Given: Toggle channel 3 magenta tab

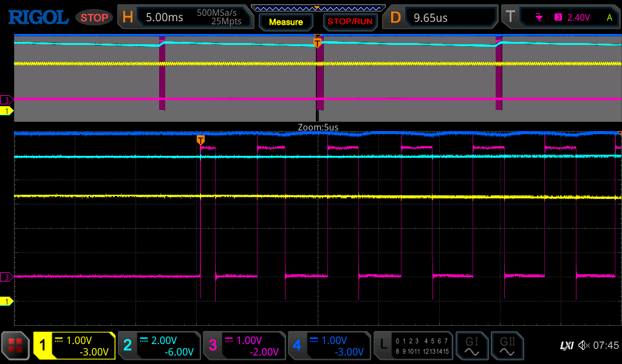Looking at the screenshot, I should coord(213,345).
